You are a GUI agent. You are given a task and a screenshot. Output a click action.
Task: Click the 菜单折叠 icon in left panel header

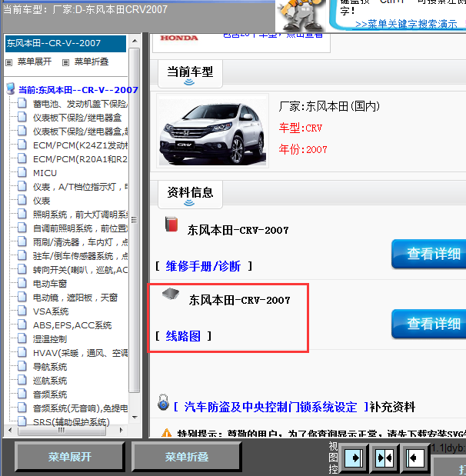pyautogui.click(x=65, y=62)
